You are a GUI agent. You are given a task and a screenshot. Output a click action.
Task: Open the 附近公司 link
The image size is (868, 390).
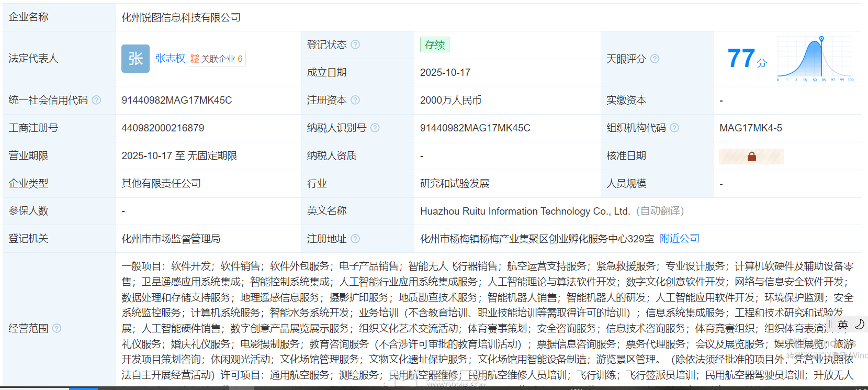tap(679, 239)
